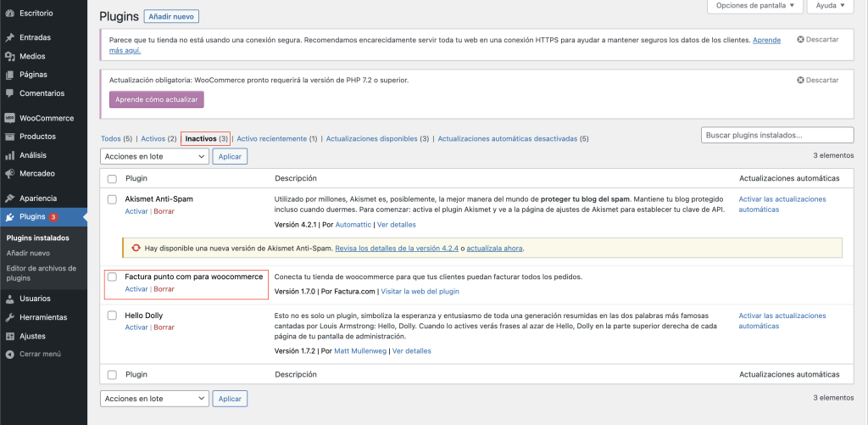Toggle select-all checkbox in table footer

tap(112, 375)
